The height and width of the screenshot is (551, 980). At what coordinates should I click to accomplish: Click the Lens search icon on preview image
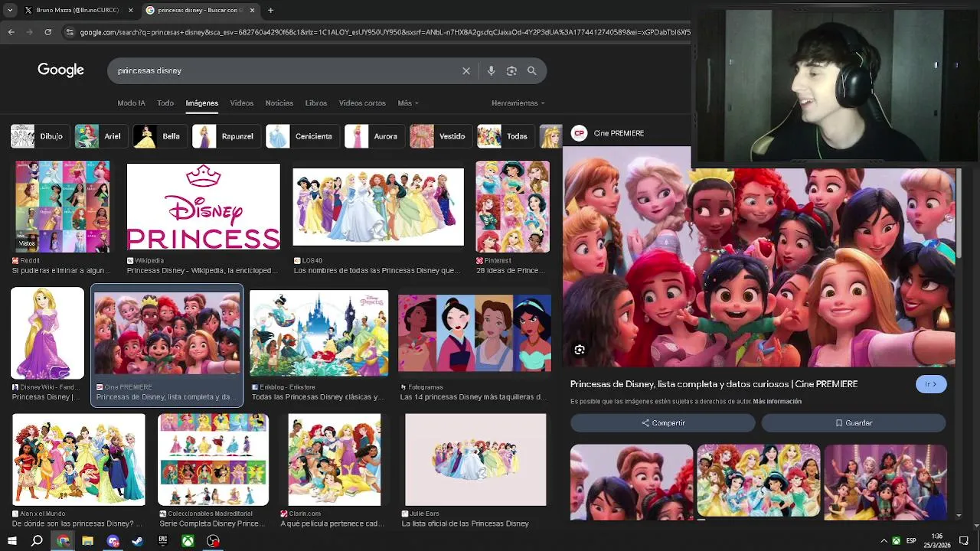(580, 350)
